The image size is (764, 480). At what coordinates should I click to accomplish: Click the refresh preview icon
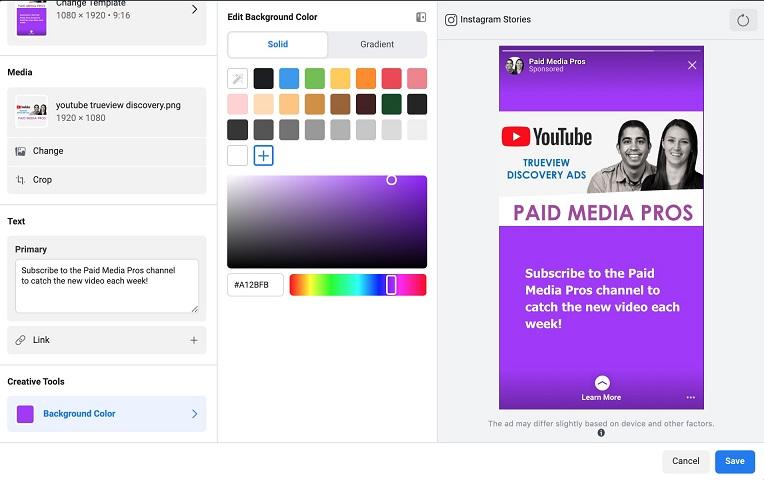(743, 20)
